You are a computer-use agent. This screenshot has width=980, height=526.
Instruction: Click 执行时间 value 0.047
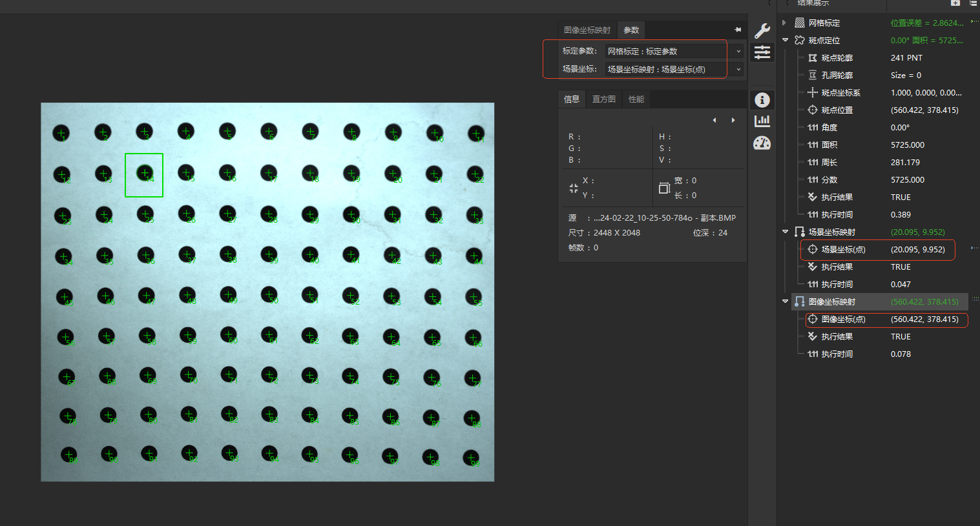(901, 284)
